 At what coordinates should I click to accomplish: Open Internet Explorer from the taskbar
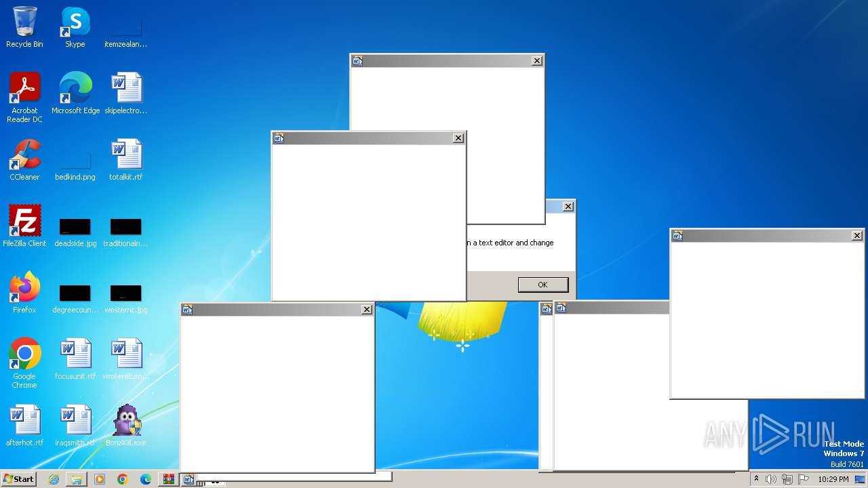click(x=54, y=479)
